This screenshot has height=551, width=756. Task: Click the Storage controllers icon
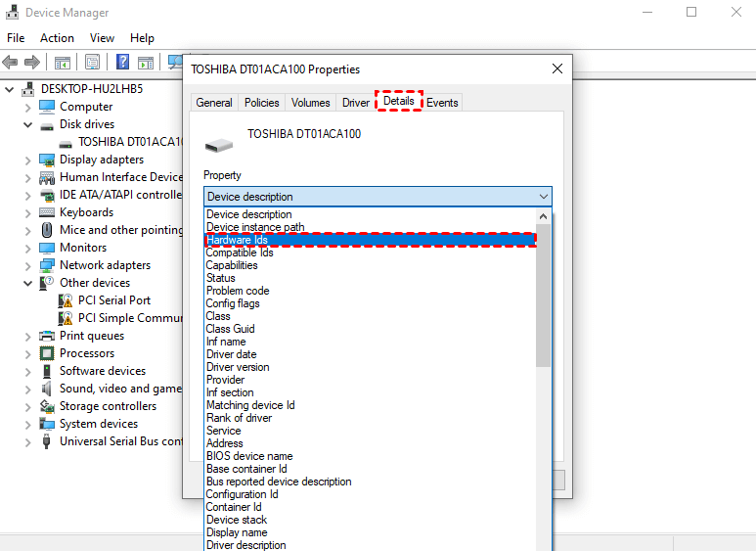47,406
